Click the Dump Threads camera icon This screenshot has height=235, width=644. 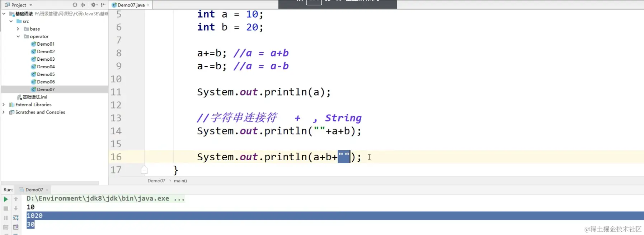[6, 227]
